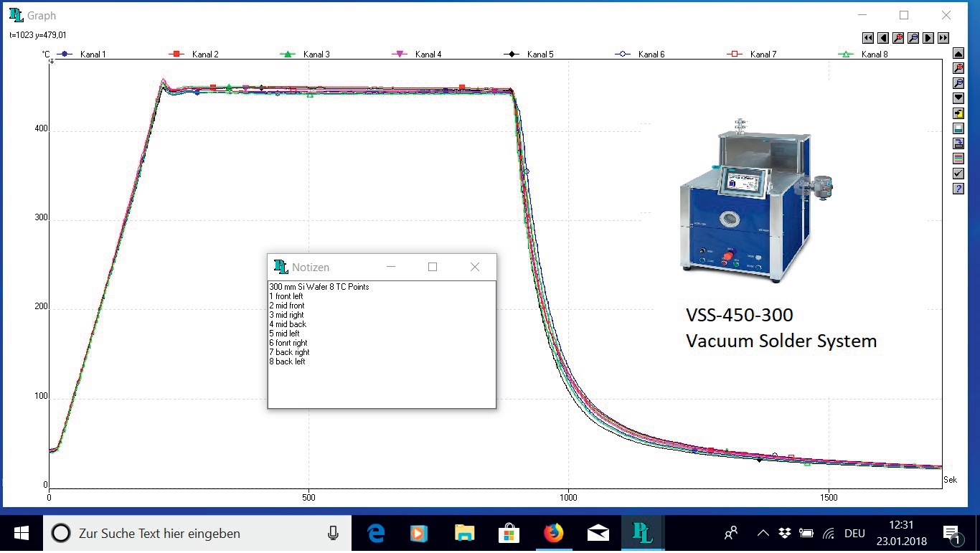Click the colored lines icon in right toolbar

958,159
